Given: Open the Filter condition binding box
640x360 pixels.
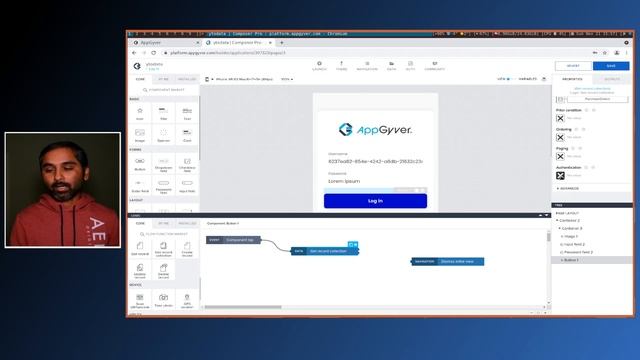Looking at the screenshot, I should pyautogui.click(x=560, y=118).
